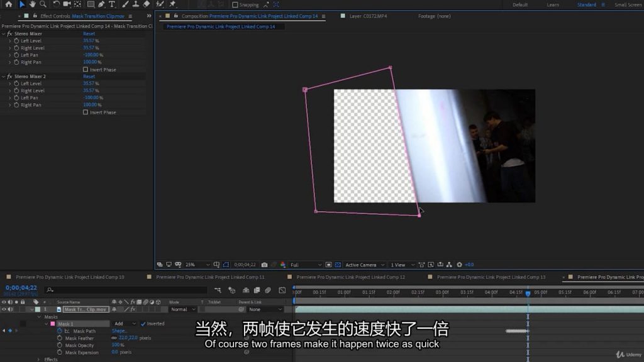The height and width of the screenshot is (362, 644).
Task: Toggle mask and shape path visibility
Action: coord(226,265)
